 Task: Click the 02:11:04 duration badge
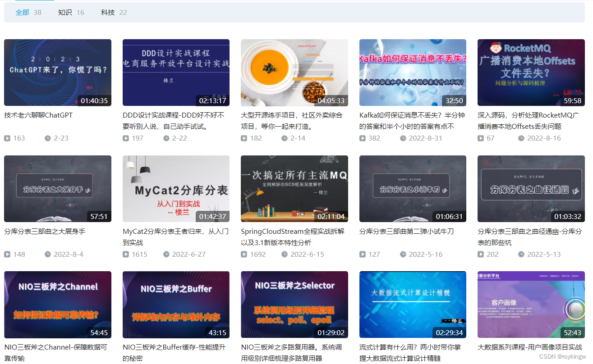point(331,217)
